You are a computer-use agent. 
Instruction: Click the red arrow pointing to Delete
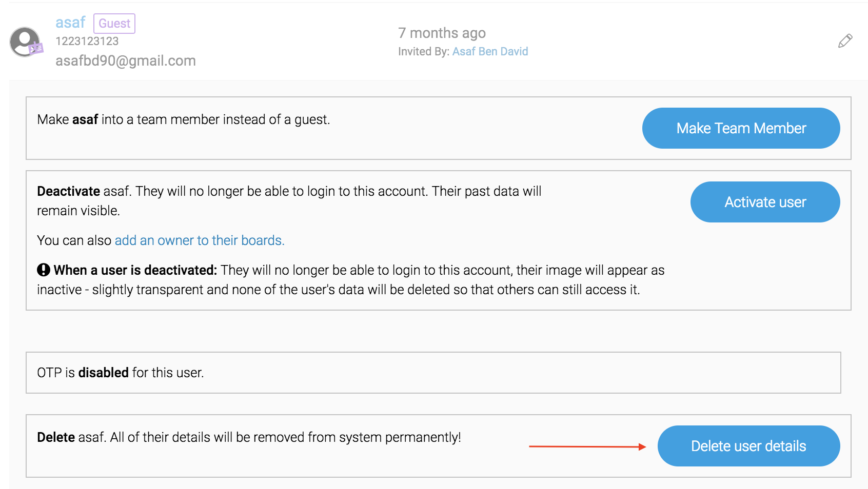(587, 446)
